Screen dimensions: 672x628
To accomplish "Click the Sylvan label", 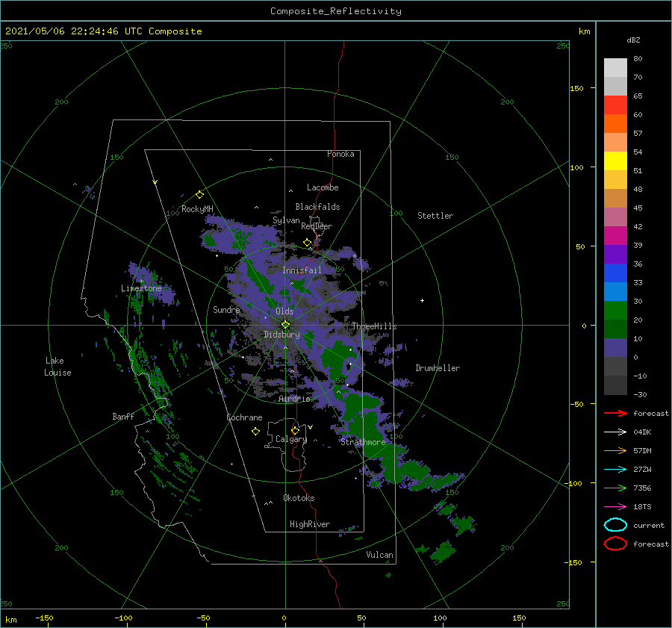I will coord(286,220).
